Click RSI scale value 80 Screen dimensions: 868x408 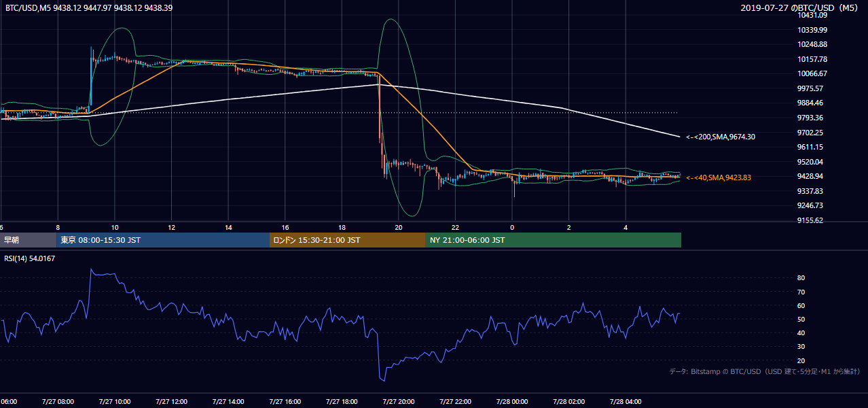(x=801, y=278)
